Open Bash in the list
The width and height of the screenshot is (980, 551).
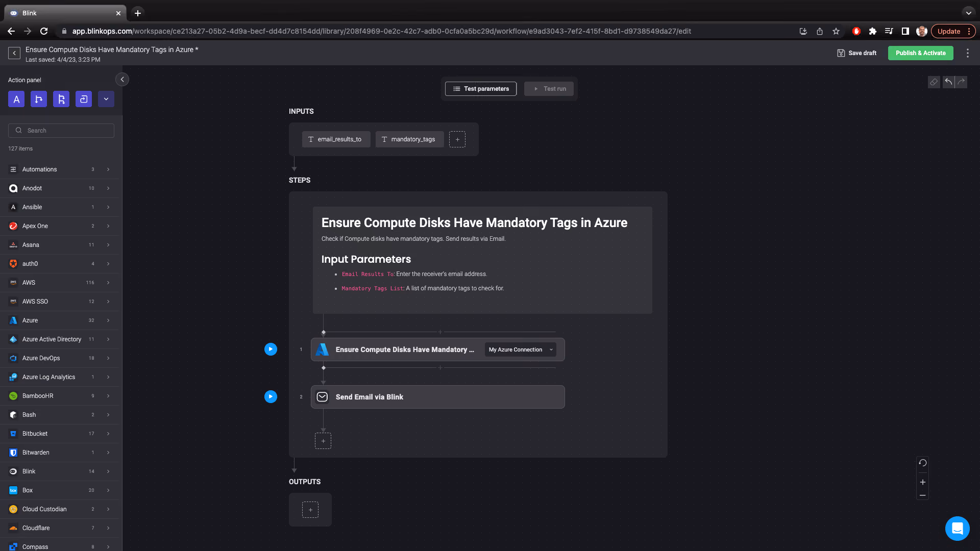pos(59,415)
